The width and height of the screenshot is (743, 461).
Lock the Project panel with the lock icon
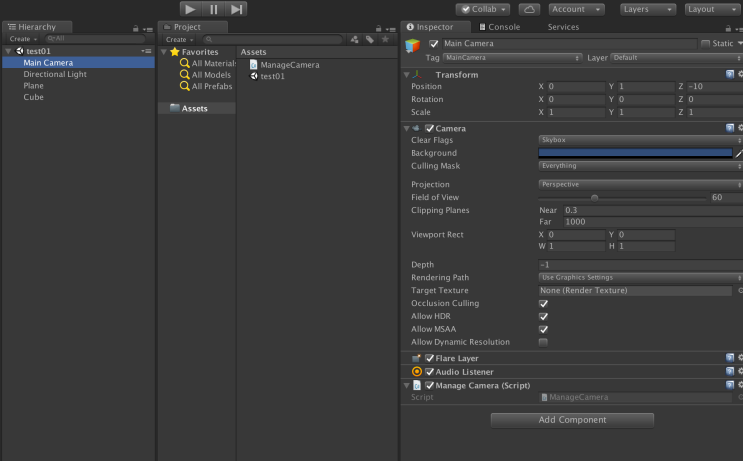click(378, 28)
